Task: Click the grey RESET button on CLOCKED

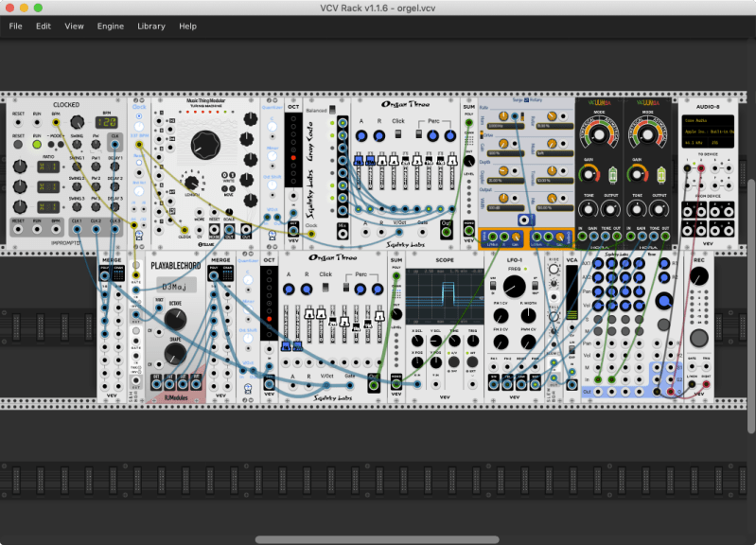Action: pos(18,144)
